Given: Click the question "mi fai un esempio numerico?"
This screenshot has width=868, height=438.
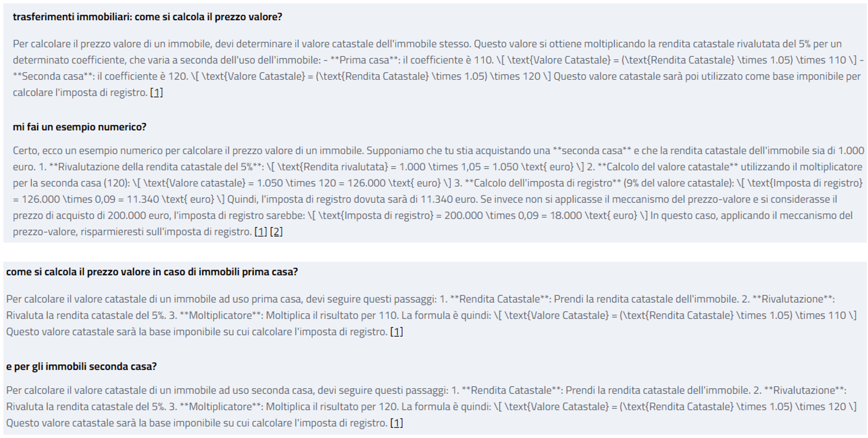Looking at the screenshot, I should coord(80,127).
